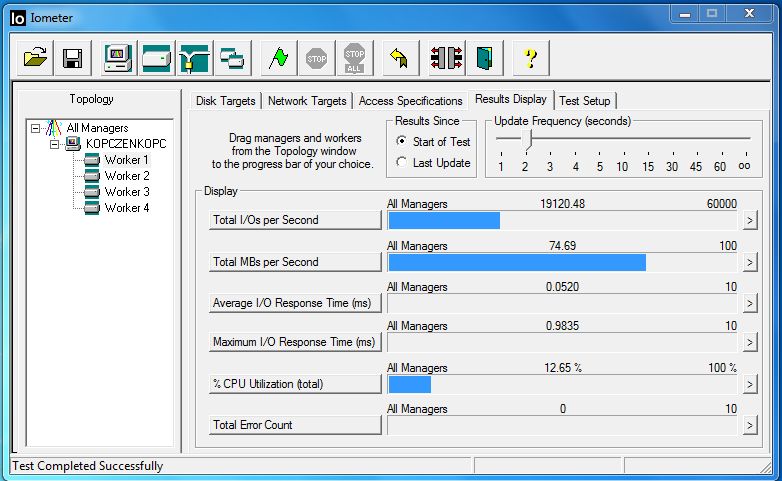This screenshot has height=481, width=782.
Task: Reset workers with the yellow arrow icon
Action: coord(400,58)
